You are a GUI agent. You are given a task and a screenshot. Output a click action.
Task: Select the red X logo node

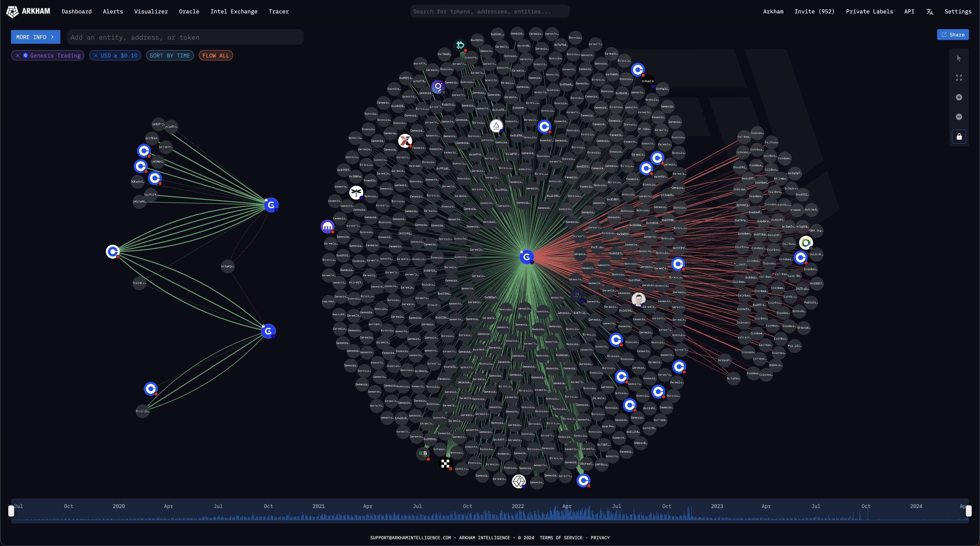coord(405,141)
